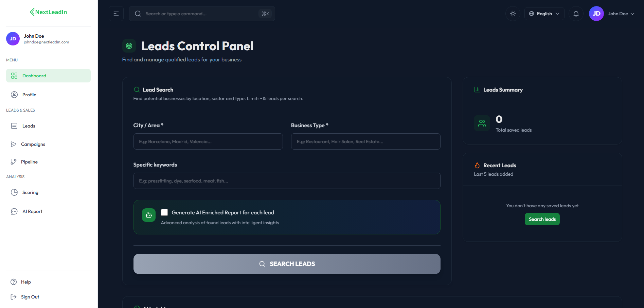This screenshot has width=644, height=308.
Task: Open the Leads section in the sidebar
Action: coord(28,126)
